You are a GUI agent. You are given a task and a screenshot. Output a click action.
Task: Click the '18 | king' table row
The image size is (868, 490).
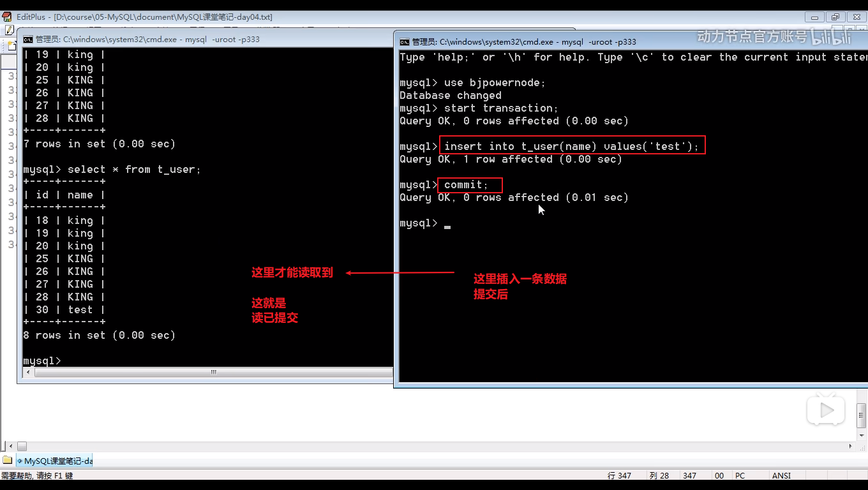tap(64, 220)
